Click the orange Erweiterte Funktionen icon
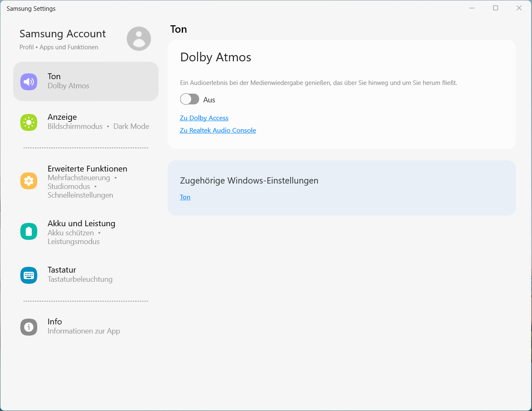This screenshot has height=411, width=532. click(x=29, y=181)
